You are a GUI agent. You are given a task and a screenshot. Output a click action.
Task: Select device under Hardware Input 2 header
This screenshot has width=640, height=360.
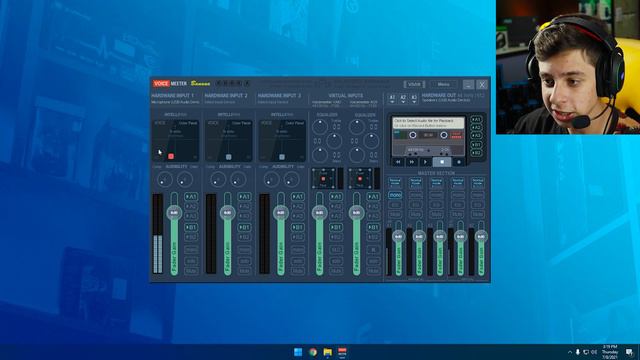[x=220, y=102]
